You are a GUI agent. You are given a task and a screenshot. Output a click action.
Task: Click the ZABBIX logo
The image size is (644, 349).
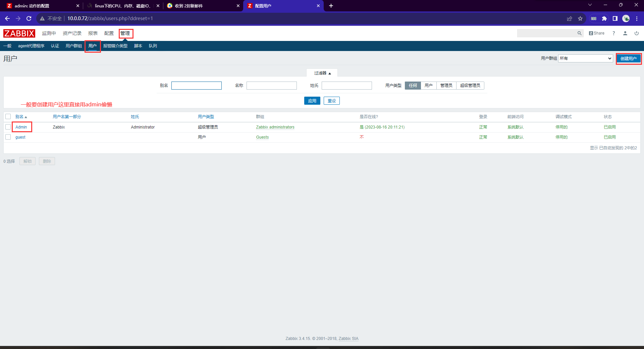(19, 33)
